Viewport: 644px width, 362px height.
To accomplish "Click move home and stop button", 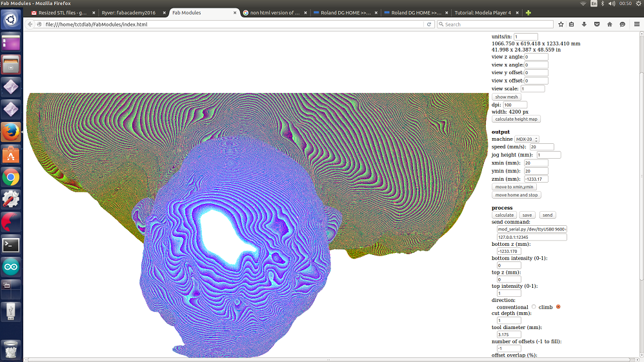I will click(x=516, y=195).
